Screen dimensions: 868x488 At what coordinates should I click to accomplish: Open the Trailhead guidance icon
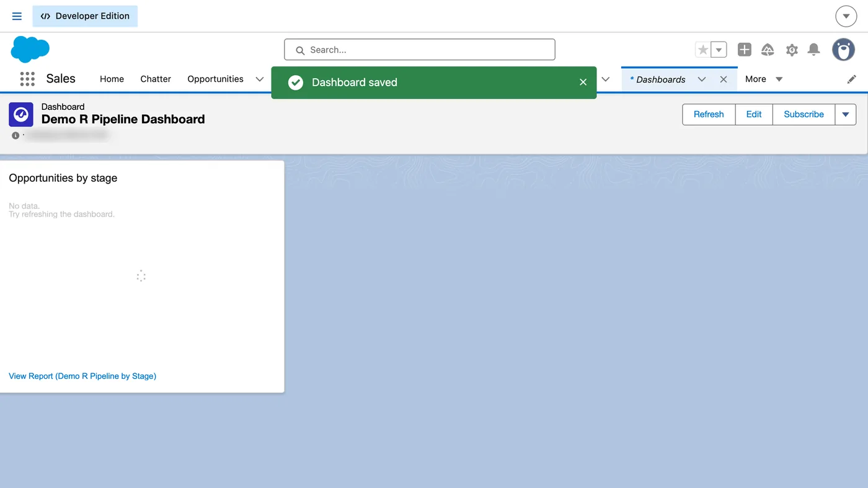pos(768,50)
